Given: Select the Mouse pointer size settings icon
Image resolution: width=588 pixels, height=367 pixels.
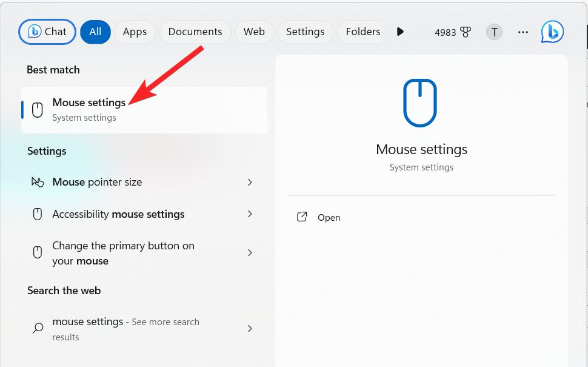Looking at the screenshot, I should point(38,181).
